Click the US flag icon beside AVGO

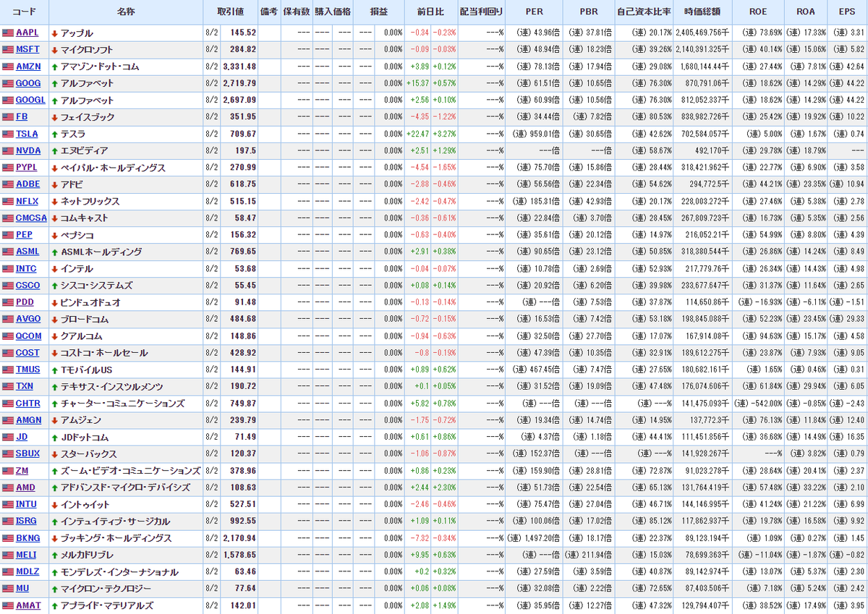(x=8, y=319)
